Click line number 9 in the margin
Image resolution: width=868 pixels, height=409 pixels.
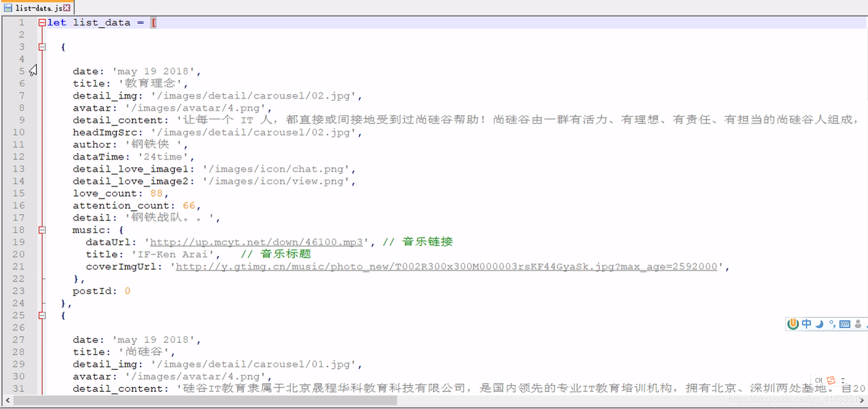(x=22, y=120)
